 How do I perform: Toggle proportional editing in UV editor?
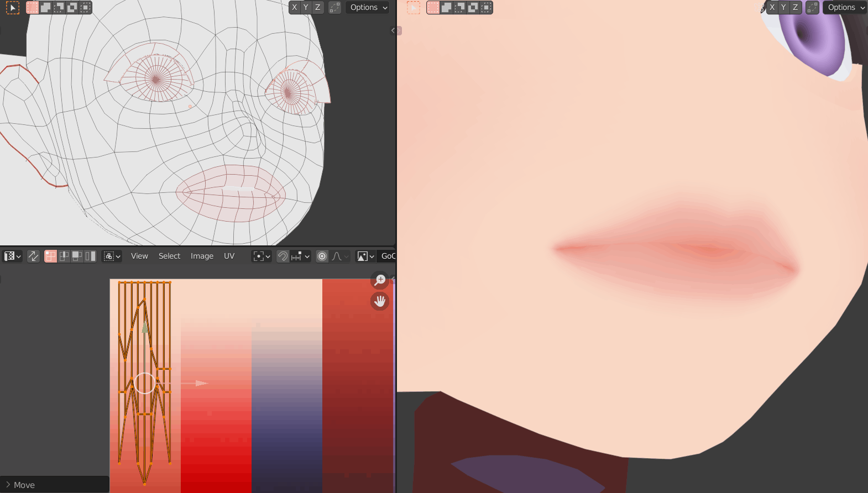(x=322, y=256)
